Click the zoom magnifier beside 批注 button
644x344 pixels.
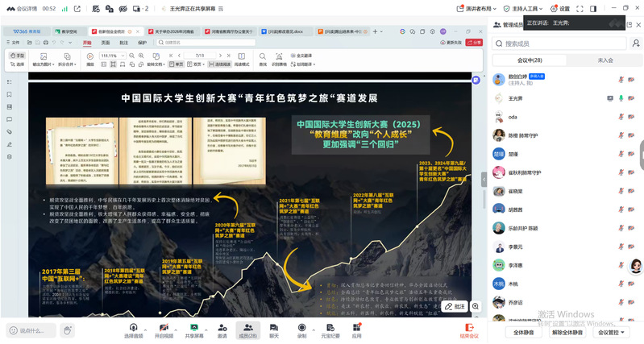click(476, 306)
